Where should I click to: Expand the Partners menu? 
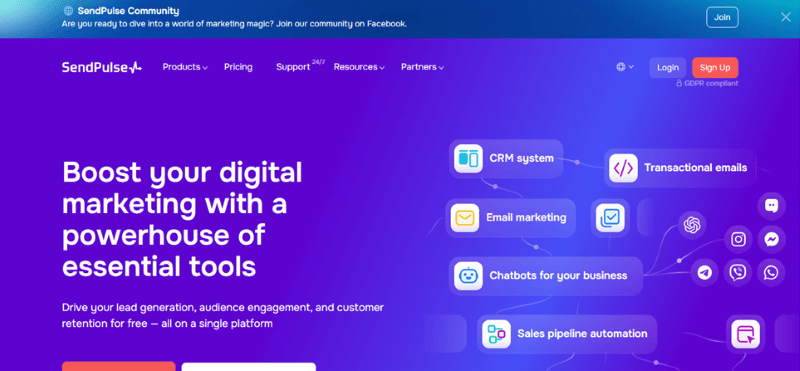422,67
